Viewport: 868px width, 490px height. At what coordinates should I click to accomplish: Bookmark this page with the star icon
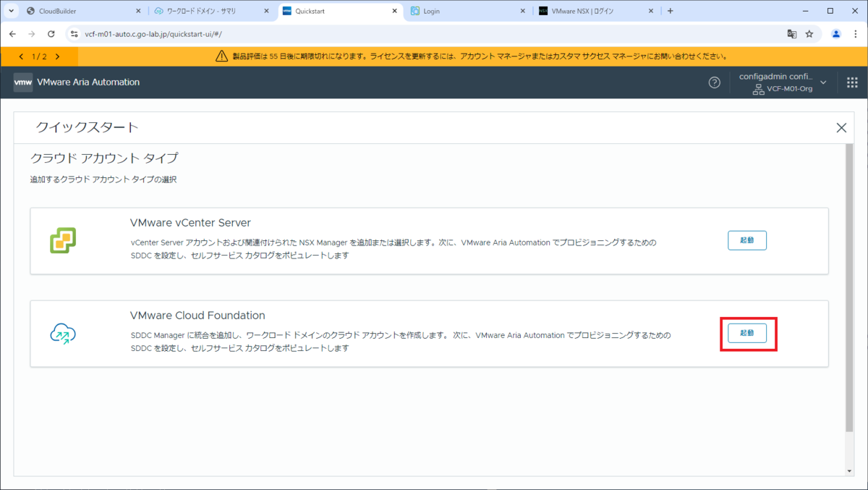point(809,34)
